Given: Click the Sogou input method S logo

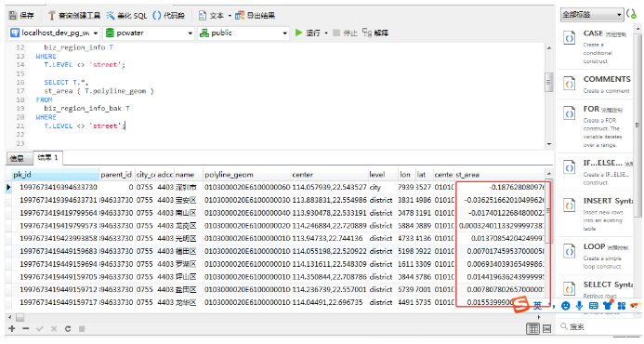Looking at the screenshot, I should point(520,305).
